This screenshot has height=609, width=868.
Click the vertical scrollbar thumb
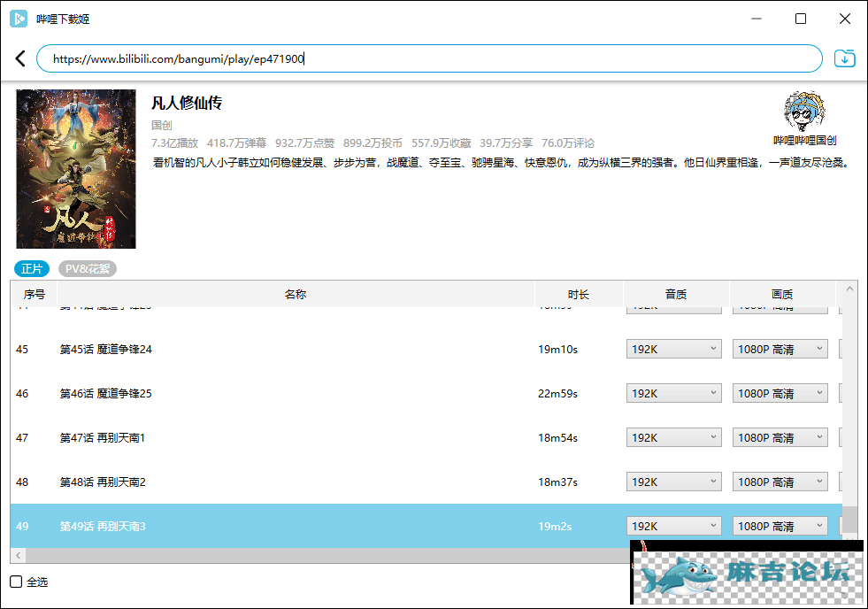(x=849, y=520)
